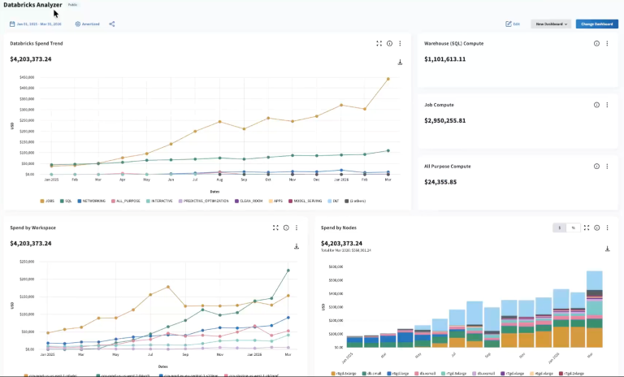Switch Spend by Nodes to percent view
The width and height of the screenshot is (624, 377).
click(573, 228)
